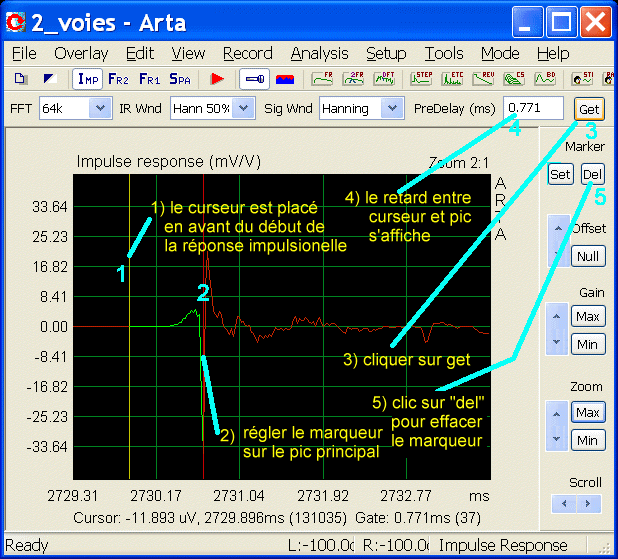
Task: Click the Get predelay button
Action: pos(589,109)
